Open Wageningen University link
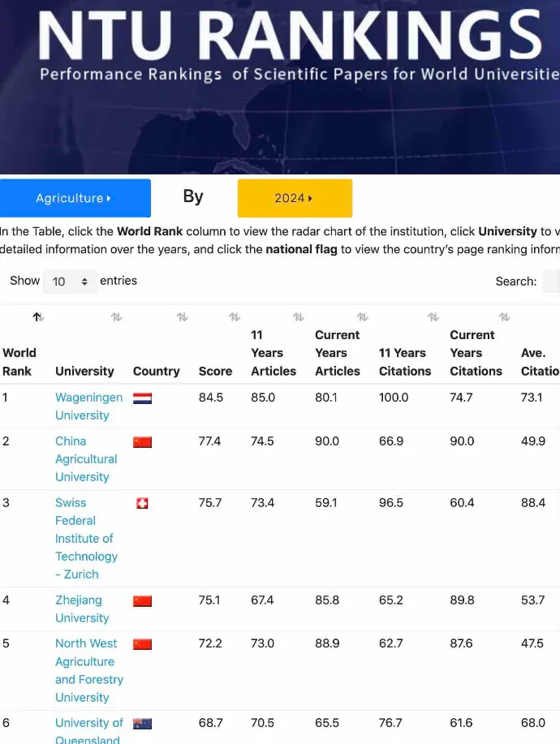 88,406
